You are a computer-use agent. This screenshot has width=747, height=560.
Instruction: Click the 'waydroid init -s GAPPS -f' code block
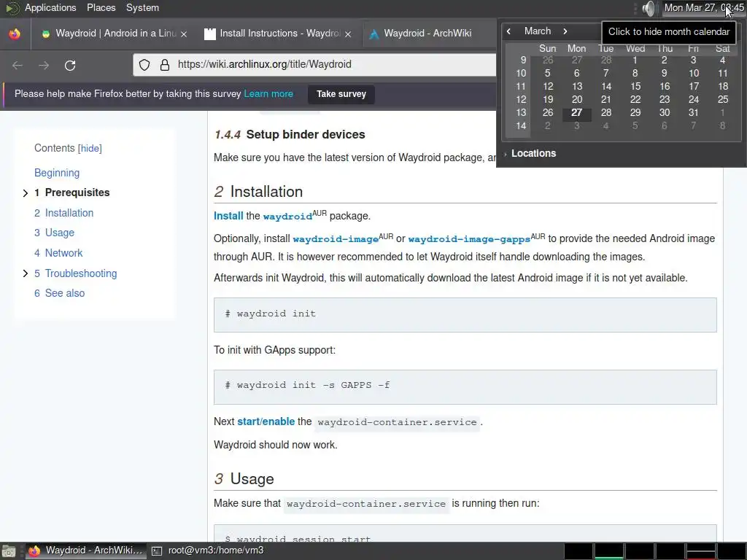click(x=465, y=387)
